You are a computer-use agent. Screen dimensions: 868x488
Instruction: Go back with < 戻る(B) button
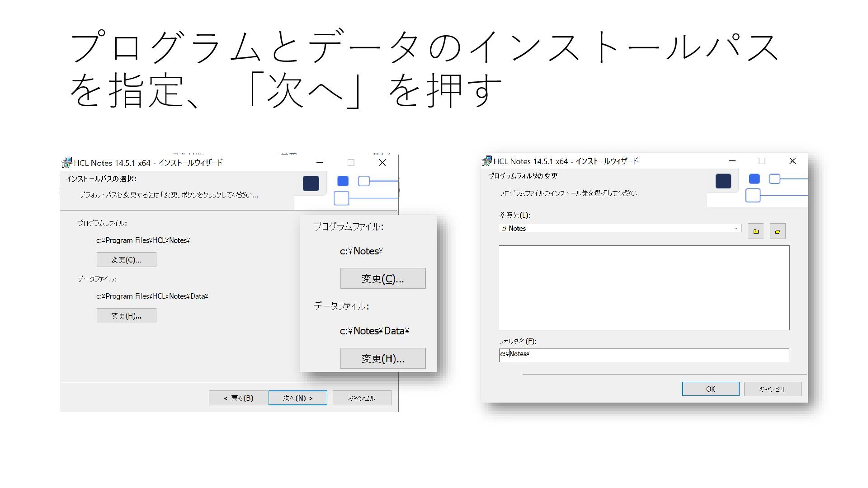click(238, 398)
